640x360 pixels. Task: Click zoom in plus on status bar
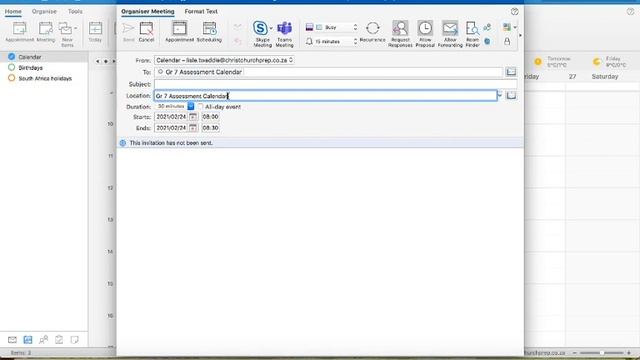point(629,353)
